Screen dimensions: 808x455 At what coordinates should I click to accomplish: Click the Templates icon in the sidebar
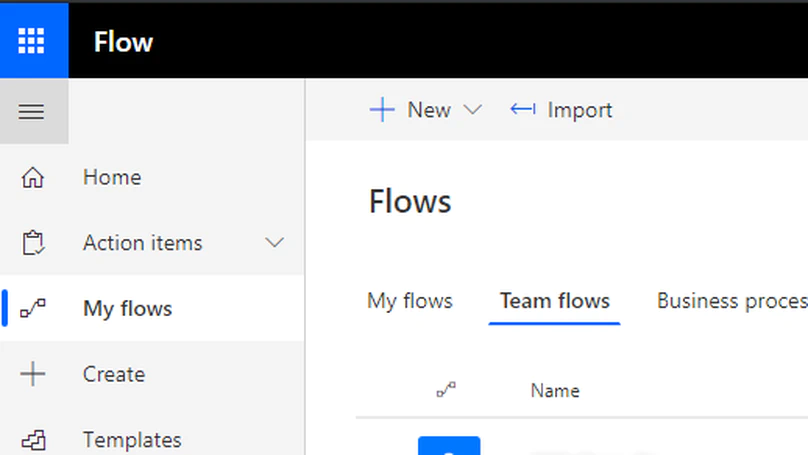33,441
